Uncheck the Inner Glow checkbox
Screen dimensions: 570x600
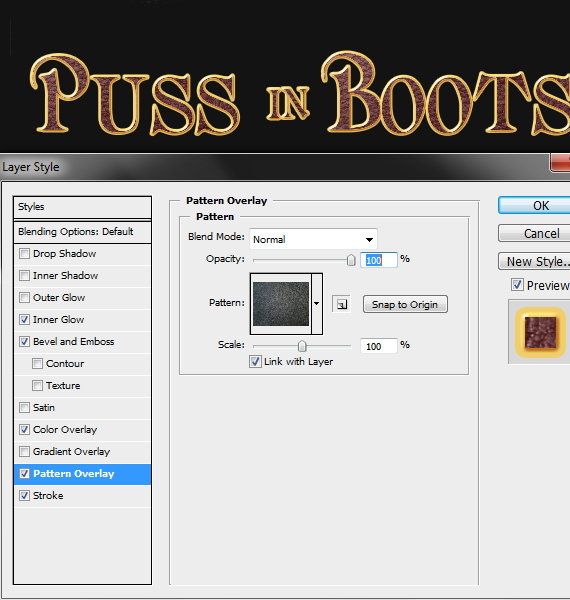[24, 320]
